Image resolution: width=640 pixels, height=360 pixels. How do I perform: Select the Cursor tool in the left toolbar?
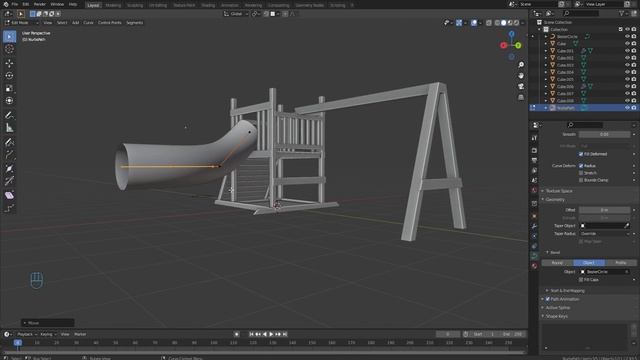point(9,49)
